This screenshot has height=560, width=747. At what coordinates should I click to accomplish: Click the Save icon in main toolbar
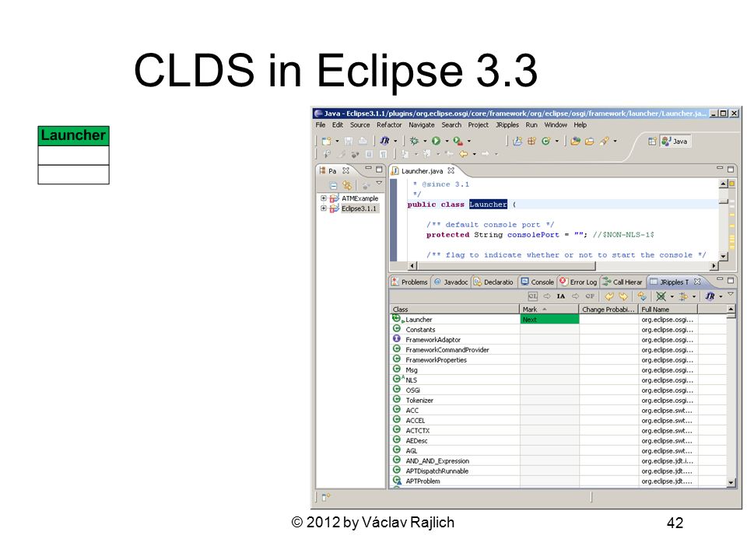point(349,141)
